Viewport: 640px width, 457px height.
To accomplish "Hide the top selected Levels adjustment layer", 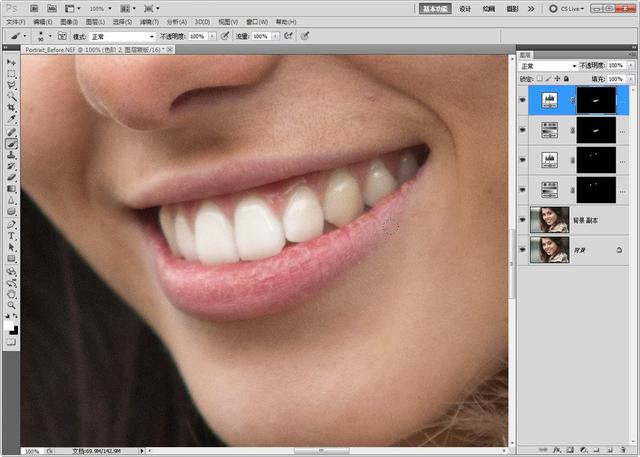I will pos(523,100).
